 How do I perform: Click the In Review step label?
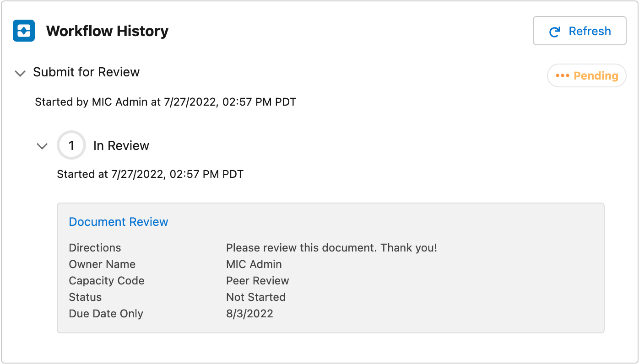[121, 145]
